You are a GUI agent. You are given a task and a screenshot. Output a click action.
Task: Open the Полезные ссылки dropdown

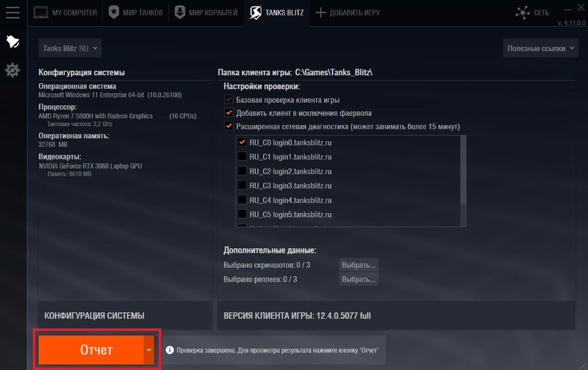click(x=540, y=48)
